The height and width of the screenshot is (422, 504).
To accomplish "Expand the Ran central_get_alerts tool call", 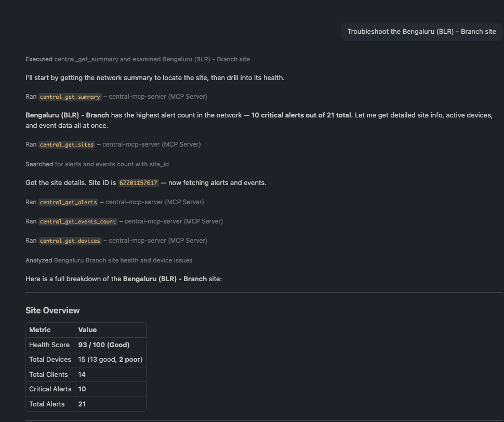I will click(x=114, y=202).
